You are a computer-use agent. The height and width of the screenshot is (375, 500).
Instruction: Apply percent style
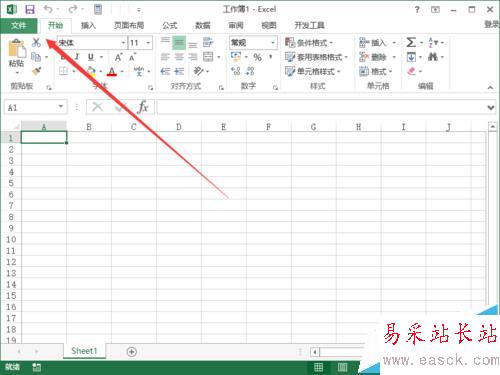257,57
